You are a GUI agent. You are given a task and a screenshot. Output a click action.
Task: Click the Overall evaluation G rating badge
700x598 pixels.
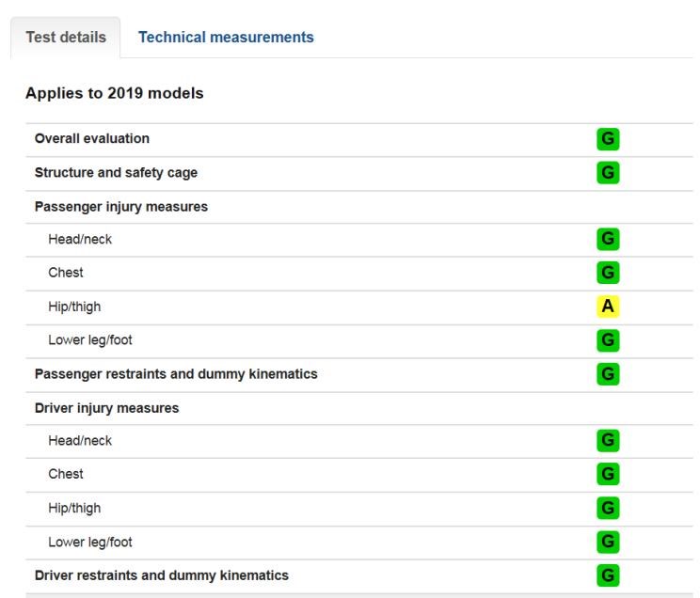click(x=608, y=139)
